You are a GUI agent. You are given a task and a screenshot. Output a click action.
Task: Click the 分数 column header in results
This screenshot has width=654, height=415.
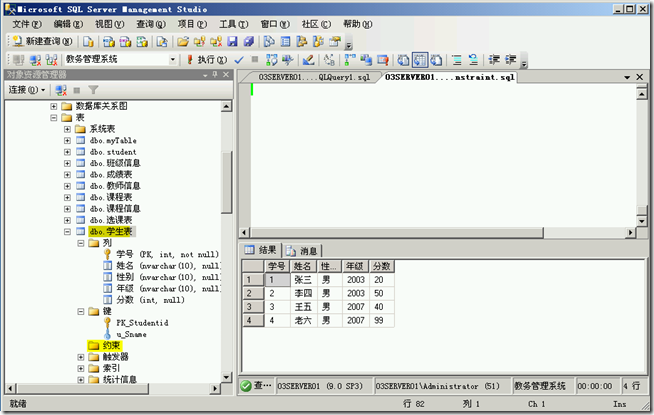[381, 266]
